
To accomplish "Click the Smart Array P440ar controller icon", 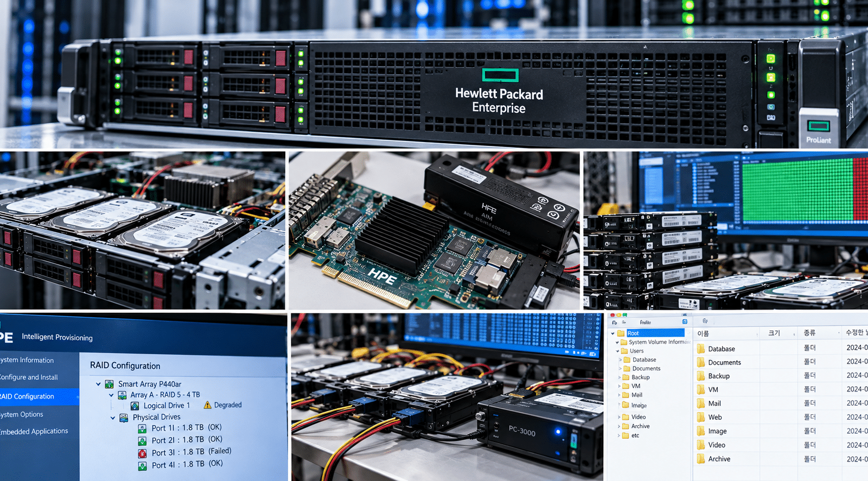I will [x=109, y=384].
